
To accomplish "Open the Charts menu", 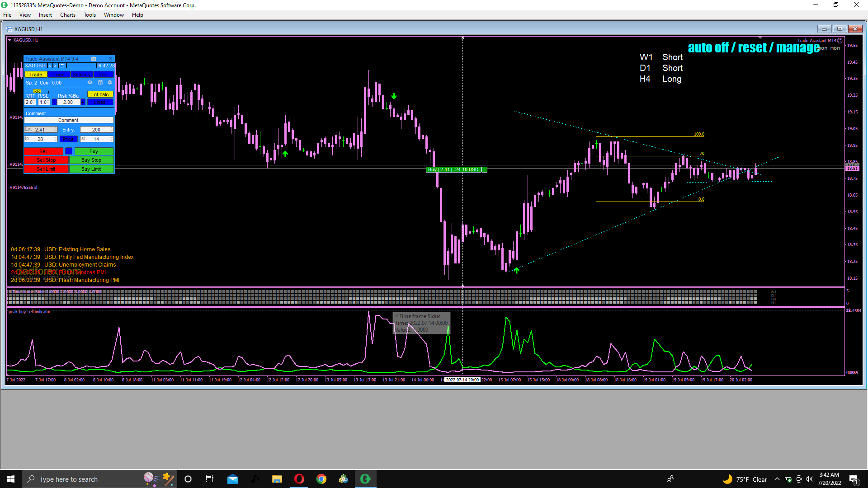I will click(x=67, y=15).
